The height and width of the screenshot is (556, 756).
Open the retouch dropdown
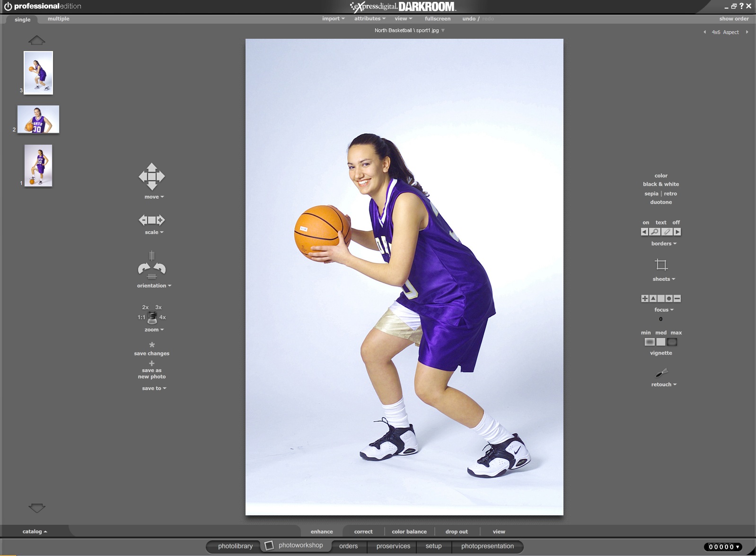664,385
